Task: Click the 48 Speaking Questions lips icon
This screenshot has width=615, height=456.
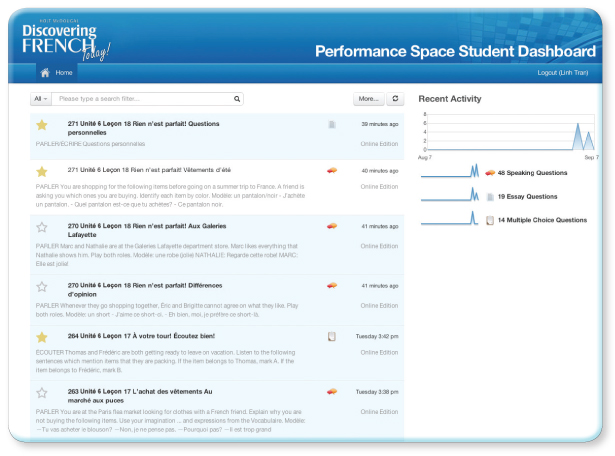Action: (x=490, y=173)
